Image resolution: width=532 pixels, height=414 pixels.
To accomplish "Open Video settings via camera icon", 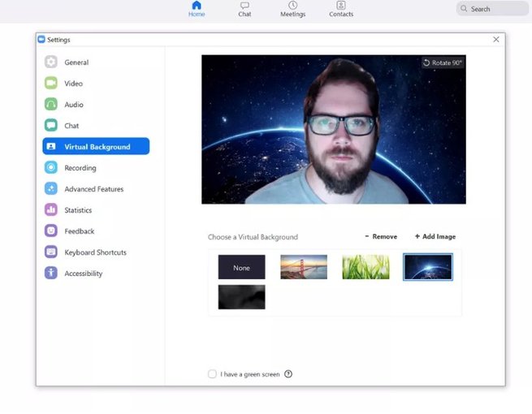I will pyautogui.click(x=51, y=84).
